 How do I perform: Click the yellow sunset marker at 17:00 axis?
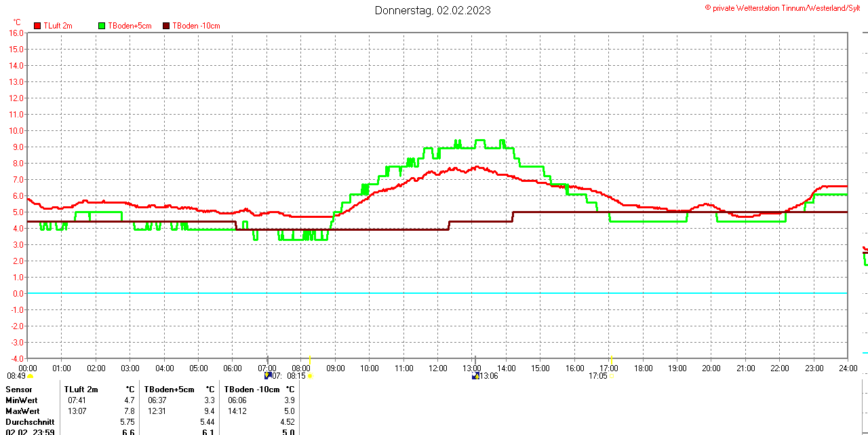(x=612, y=359)
